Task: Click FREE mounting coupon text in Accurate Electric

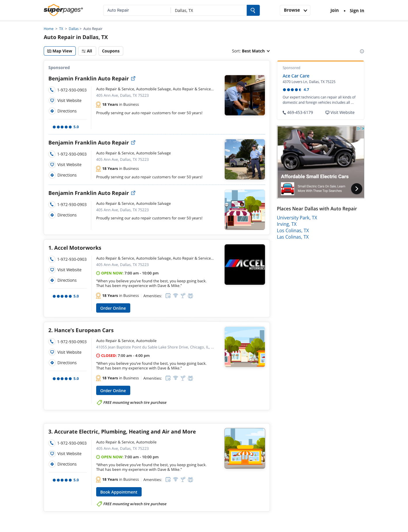Action: point(135,504)
